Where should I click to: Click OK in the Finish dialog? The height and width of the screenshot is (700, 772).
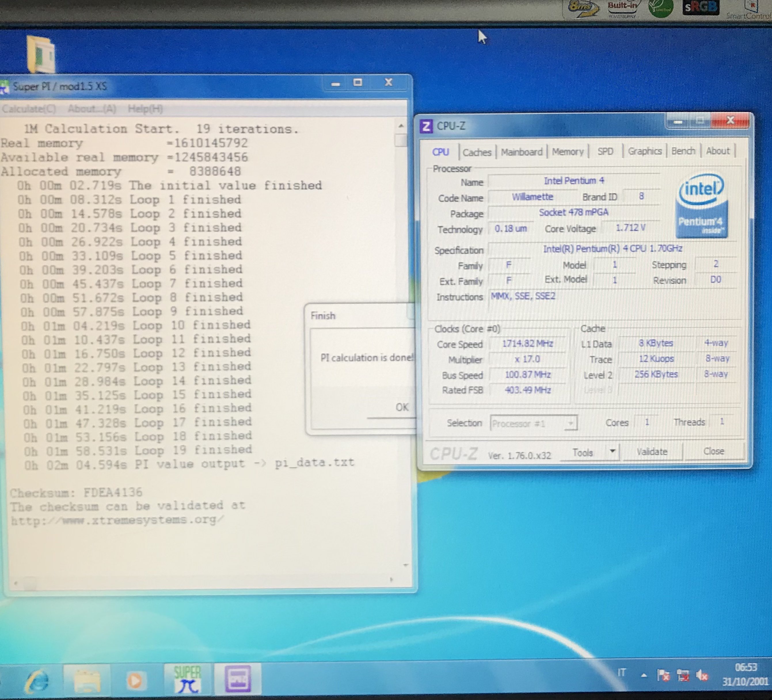coord(402,407)
